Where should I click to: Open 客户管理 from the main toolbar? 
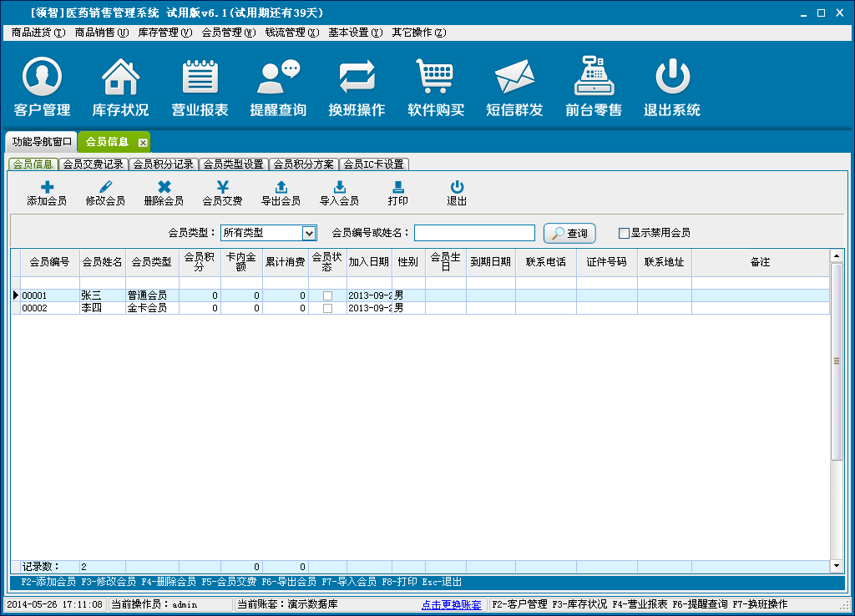(43, 87)
